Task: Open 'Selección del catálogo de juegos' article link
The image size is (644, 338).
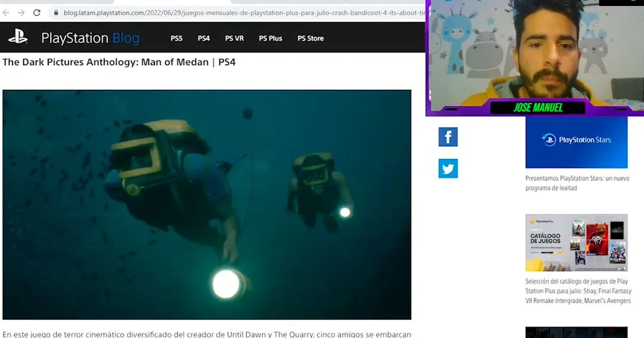Action: [x=578, y=291]
